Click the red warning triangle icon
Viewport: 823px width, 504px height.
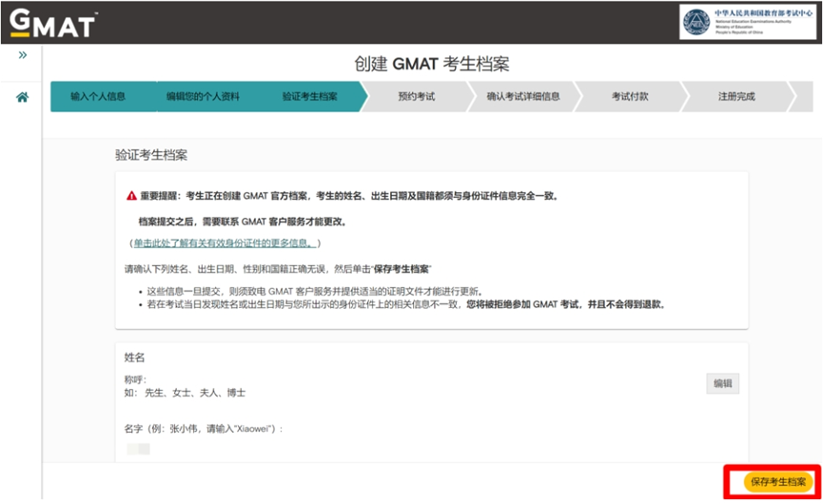131,196
